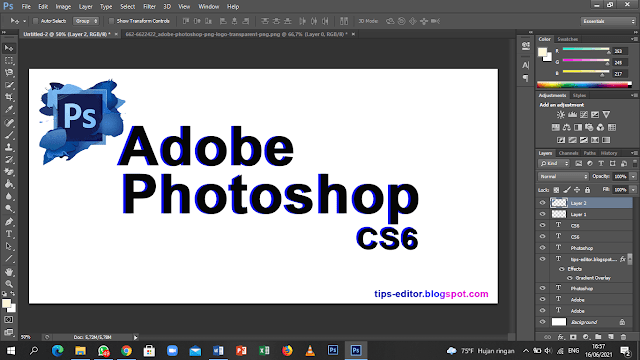640x360 pixels.
Task: Click the foreground color swatch in toolbar
Action: tap(6, 303)
